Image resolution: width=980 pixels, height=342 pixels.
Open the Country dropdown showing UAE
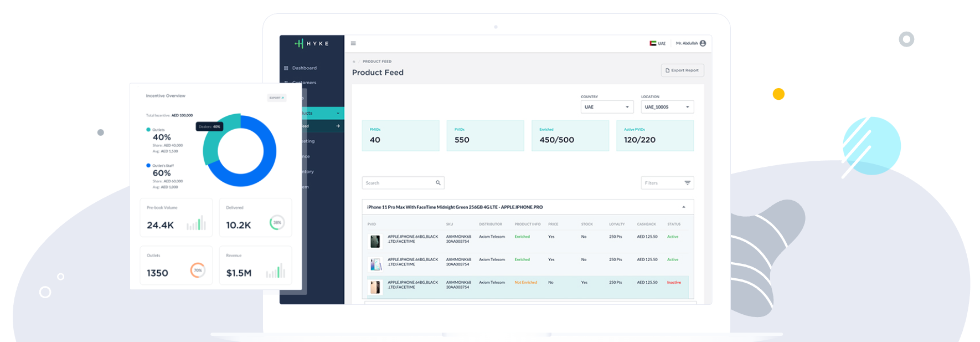607,107
